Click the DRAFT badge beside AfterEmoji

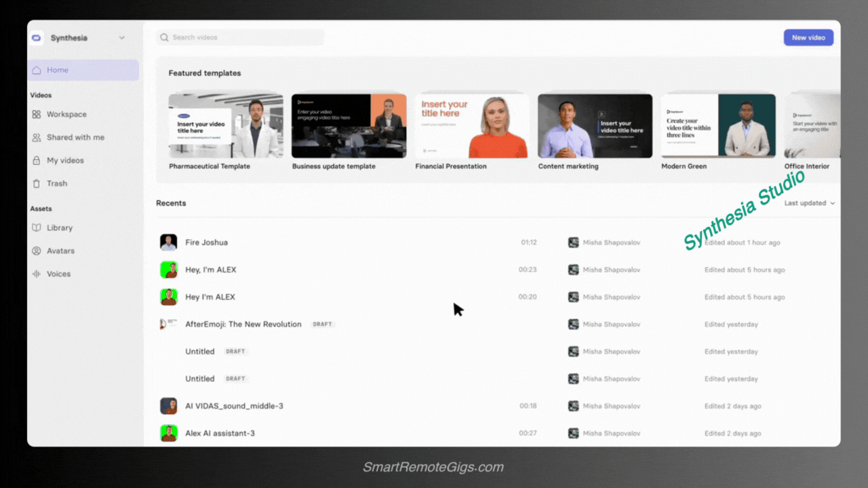pos(323,324)
